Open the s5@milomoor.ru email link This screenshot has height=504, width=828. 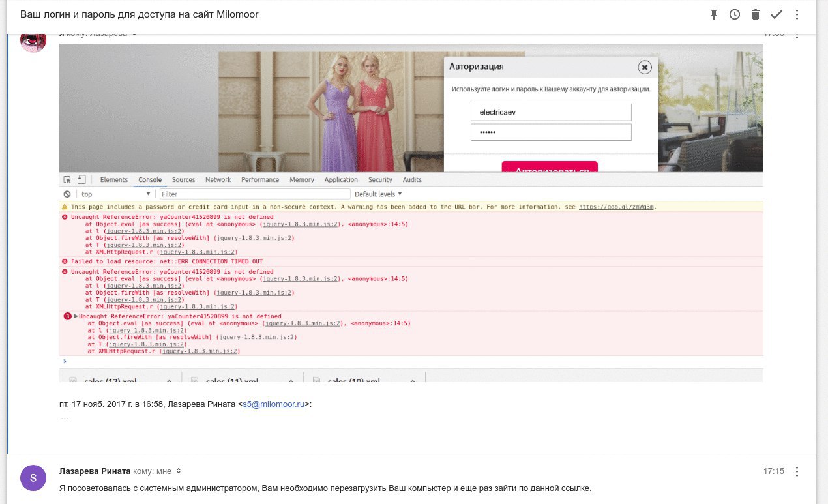click(274, 404)
